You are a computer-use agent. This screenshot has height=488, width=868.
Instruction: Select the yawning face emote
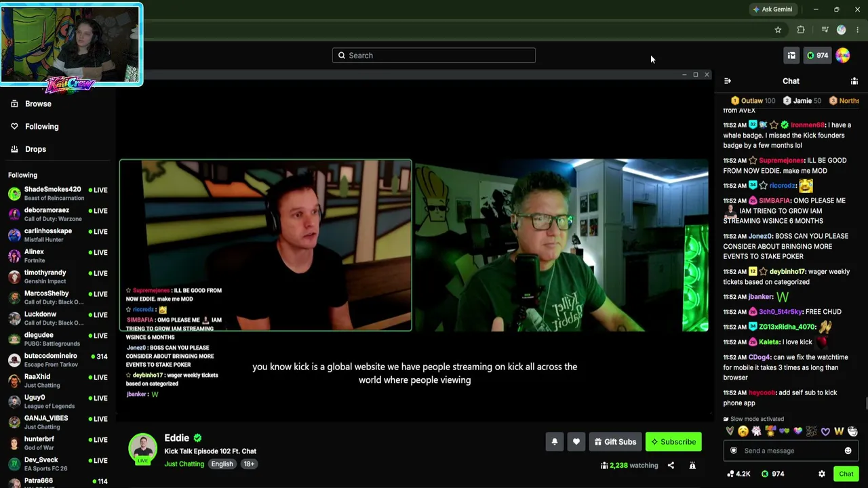(743, 431)
